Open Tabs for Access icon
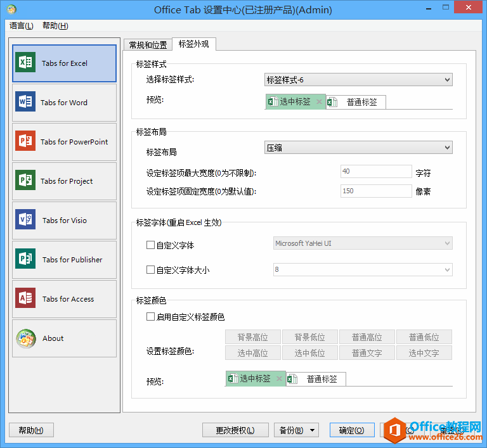The height and width of the screenshot is (448, 487). pyautogui.click(x=25, y=298)
